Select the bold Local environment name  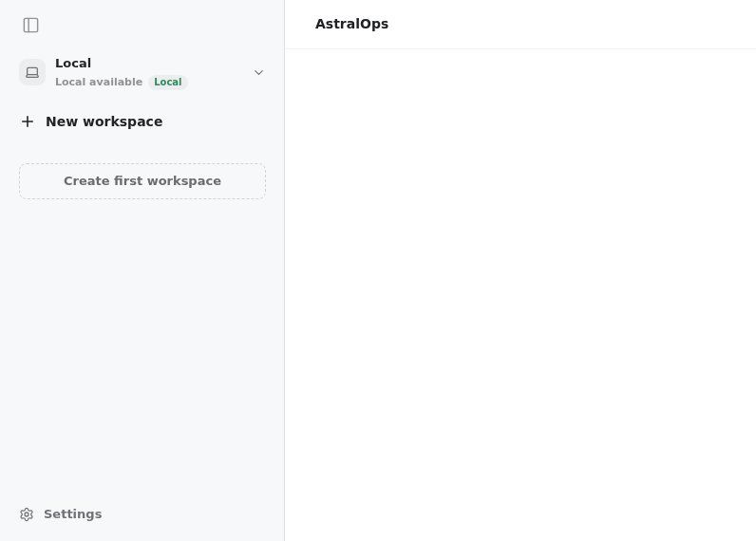(73, 63)
